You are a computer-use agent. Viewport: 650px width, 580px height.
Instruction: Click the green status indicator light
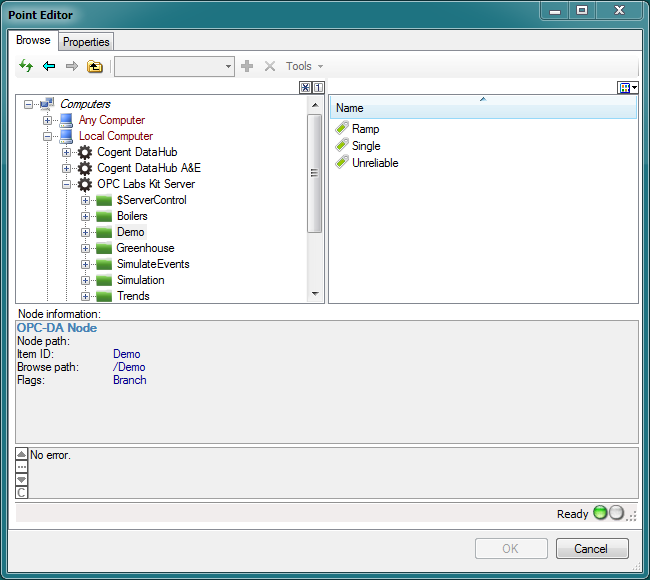tap(600, 513)
